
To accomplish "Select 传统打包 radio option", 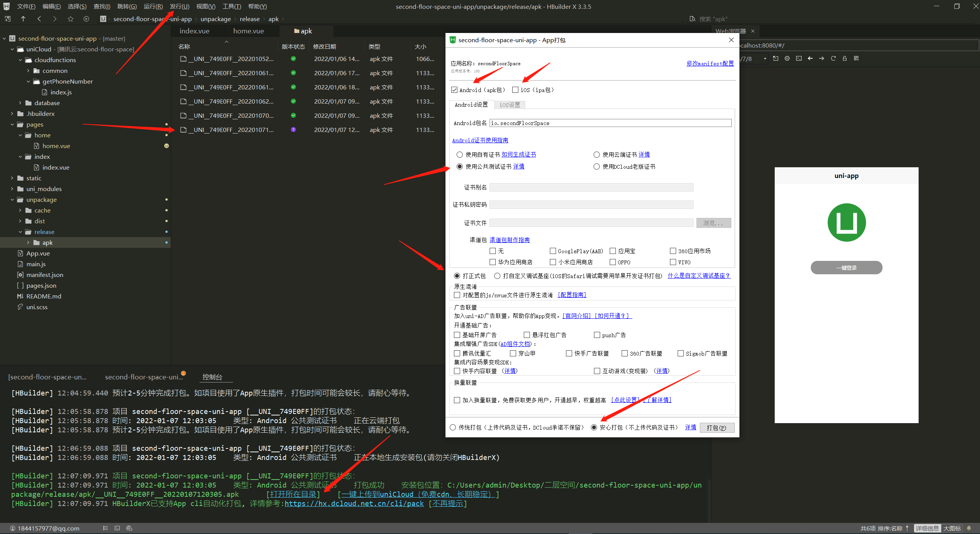I will pos(453,427).
